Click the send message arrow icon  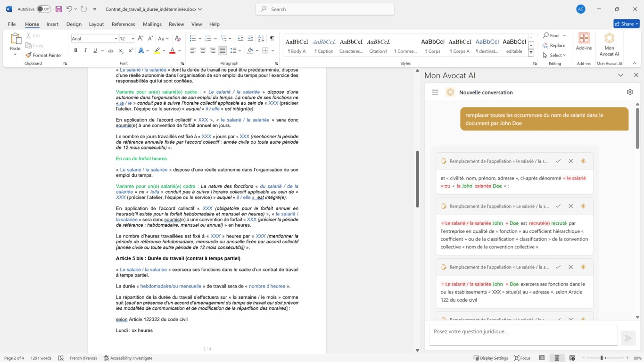click(627, 338)
